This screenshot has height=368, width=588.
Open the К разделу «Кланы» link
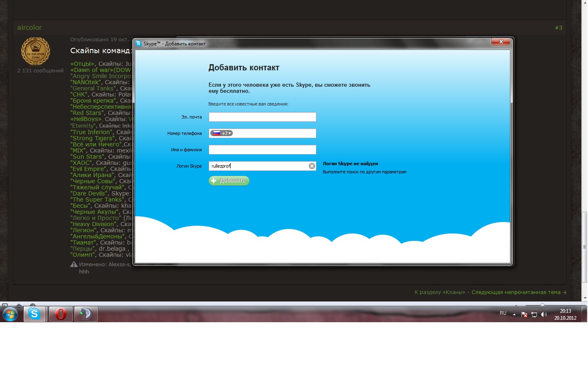pyautogui.click(x=440, y=292)
